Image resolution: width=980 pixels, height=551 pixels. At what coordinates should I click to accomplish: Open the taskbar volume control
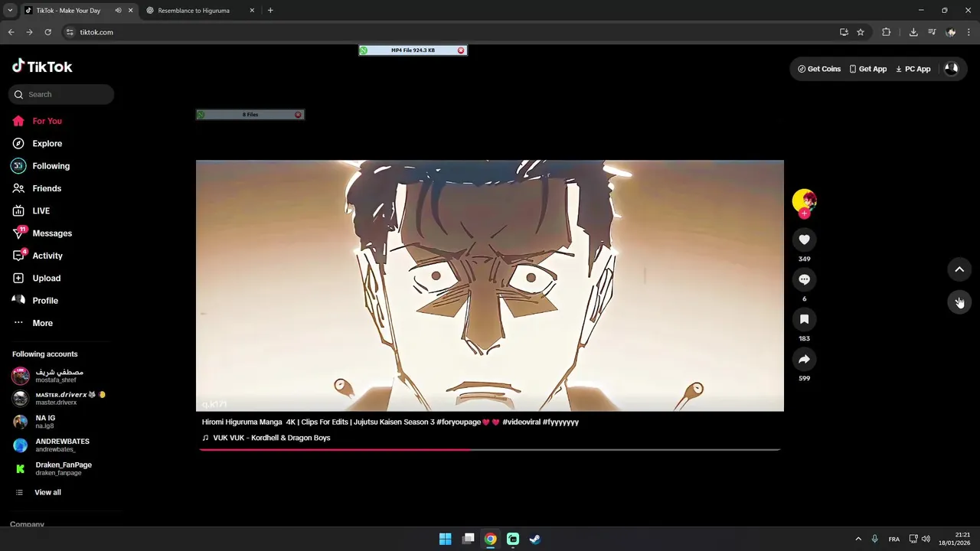click(926, 539)
